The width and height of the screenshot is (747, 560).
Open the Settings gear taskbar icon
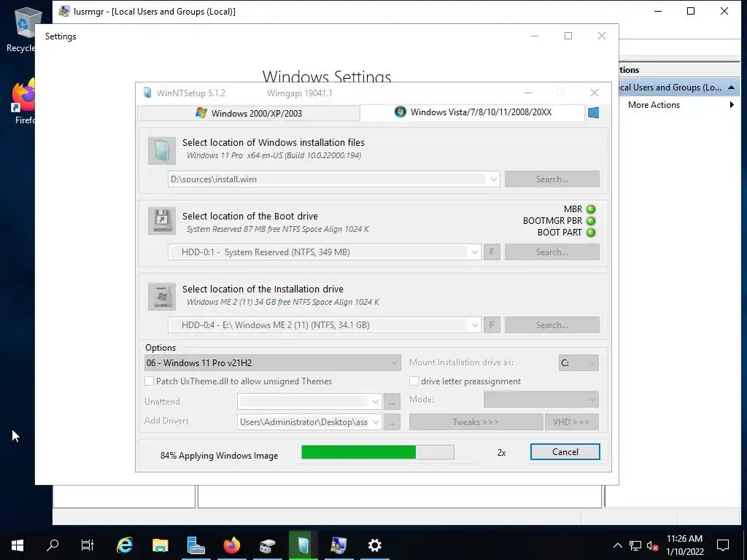(x=375, y=545)
